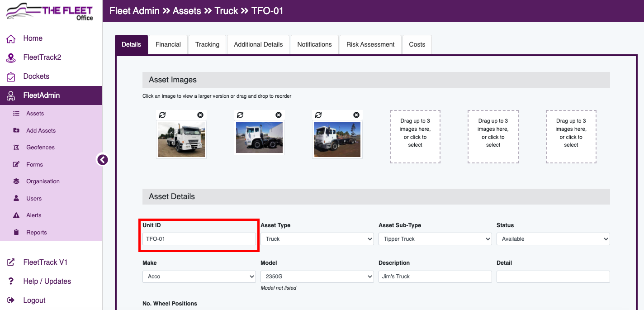Remove the second truck image

[x=279, y=115]
